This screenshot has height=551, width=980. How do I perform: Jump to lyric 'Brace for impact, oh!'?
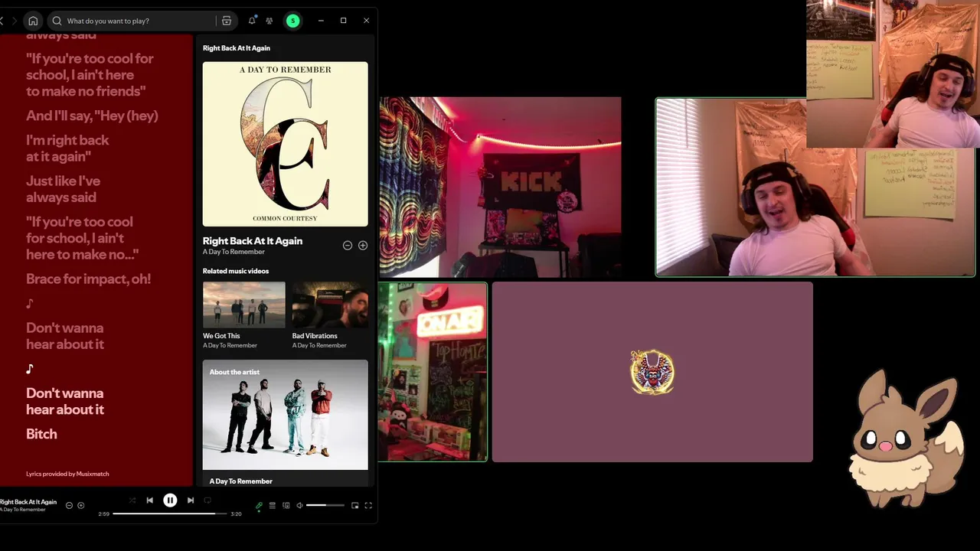[x=88, y=279]
